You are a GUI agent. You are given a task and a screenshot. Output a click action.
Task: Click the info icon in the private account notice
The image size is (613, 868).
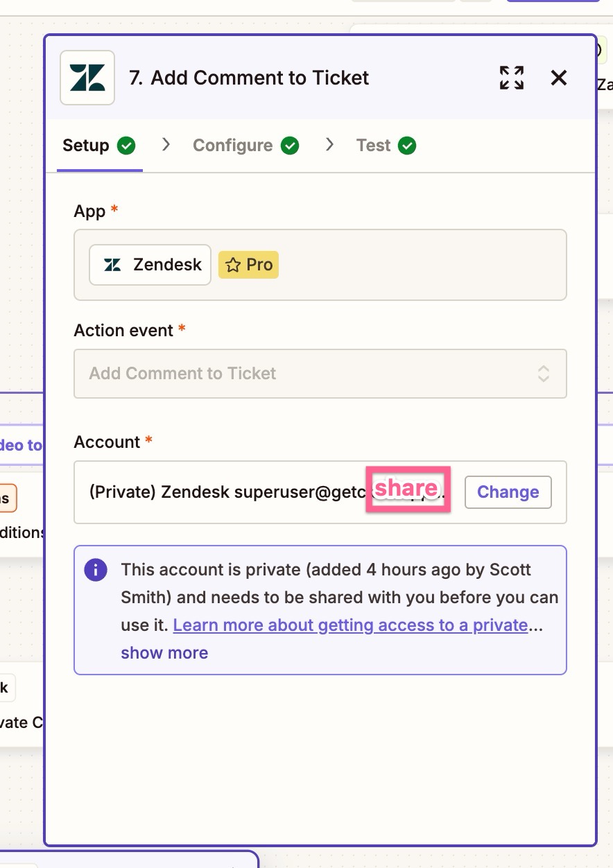tap(96, 571)
